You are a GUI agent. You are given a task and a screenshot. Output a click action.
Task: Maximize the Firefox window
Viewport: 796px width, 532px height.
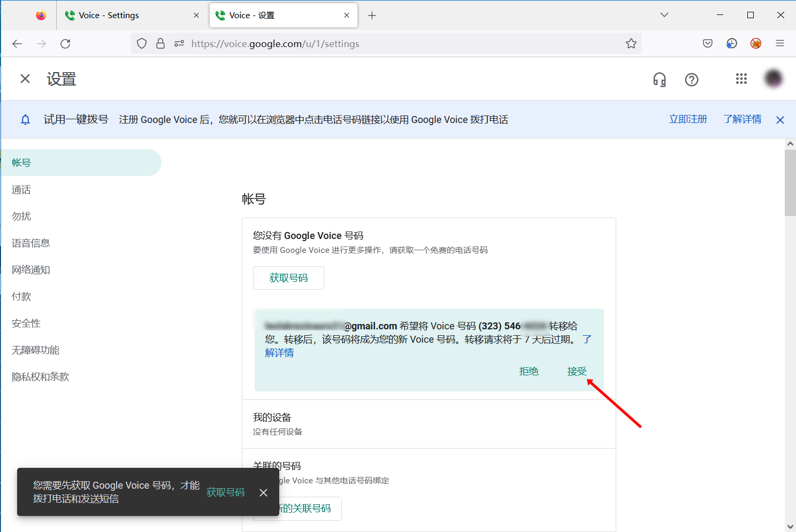[751, 15]
